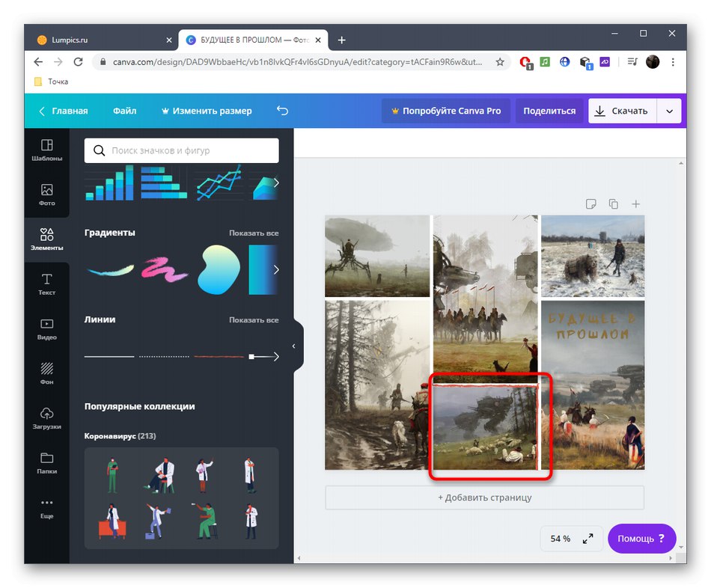Show more chart elements arrow
This screenshot has height=588, width=711.
[x=275, y=183]
